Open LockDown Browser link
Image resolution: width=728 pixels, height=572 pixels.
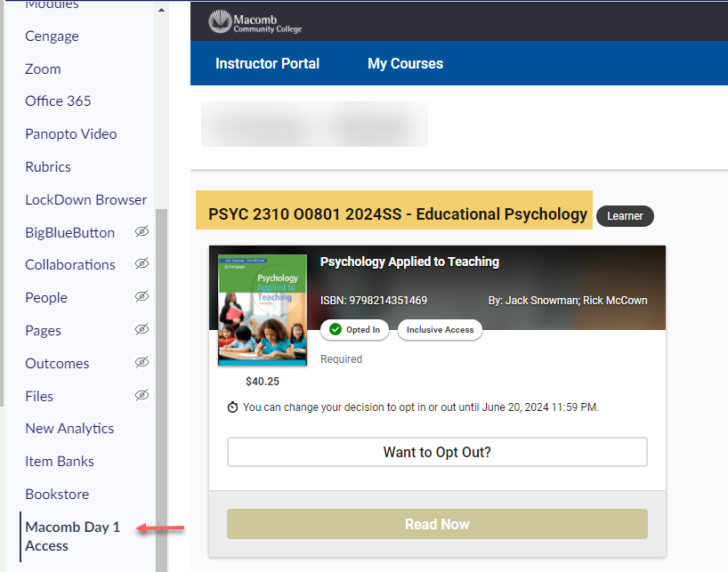coord(86,200)
